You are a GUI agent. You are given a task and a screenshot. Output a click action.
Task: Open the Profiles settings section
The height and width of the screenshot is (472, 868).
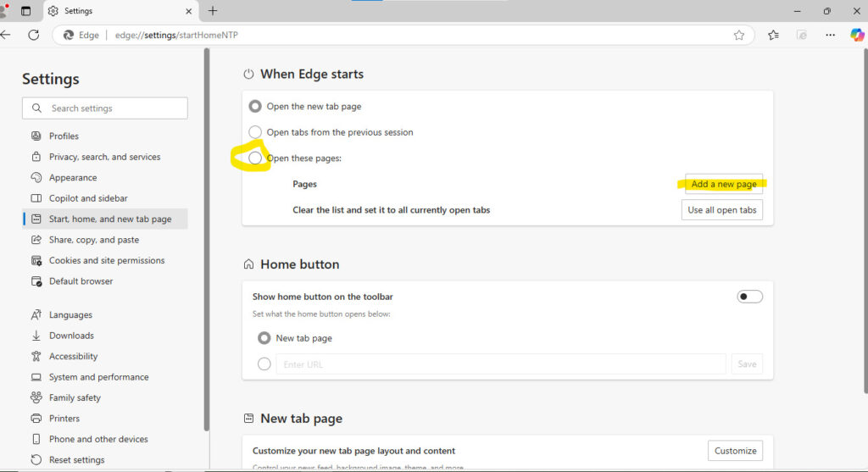[x=105, y=136]
